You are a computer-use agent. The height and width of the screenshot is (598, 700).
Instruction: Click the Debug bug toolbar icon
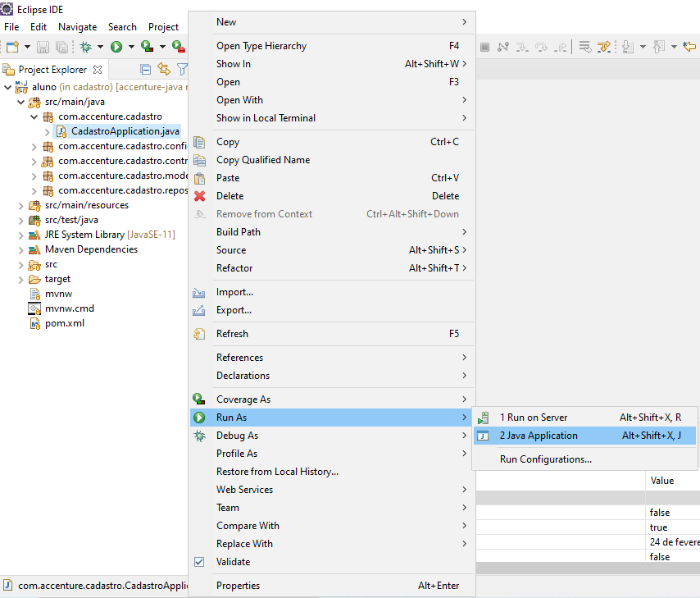86,47
